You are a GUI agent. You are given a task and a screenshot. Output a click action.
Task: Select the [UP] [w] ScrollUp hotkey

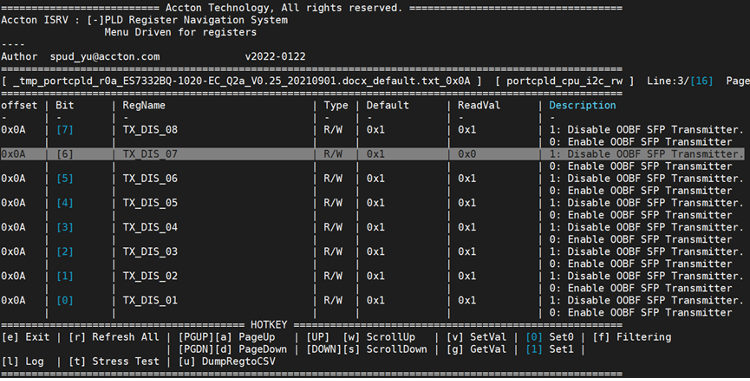pyautogui.click(x=361, y=337)
